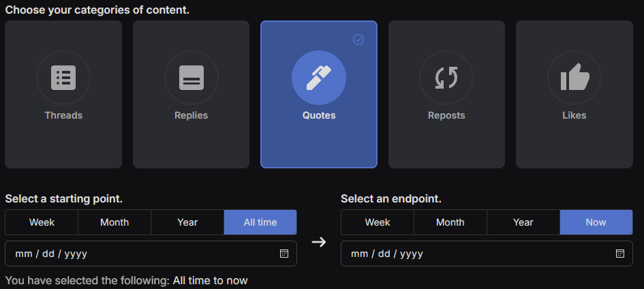The image size is (644, 289).
Task: Select Year as the endpoint
Action: (523, 222)
